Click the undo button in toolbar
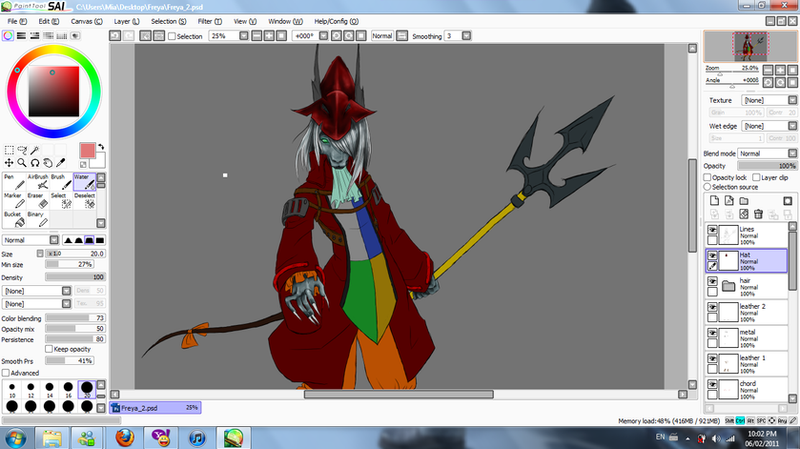The width and height of the screenshot is (800, 449). (115, 36)
